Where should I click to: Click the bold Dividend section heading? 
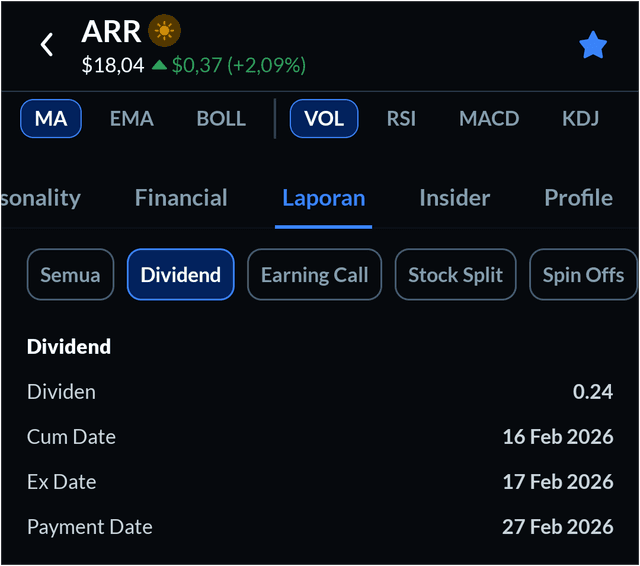coord(69,347)
